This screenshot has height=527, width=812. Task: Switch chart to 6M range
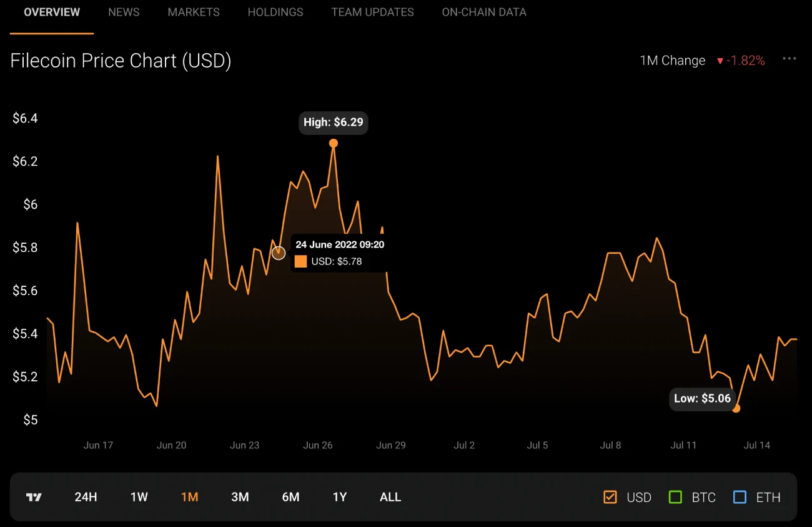point(290,498)
